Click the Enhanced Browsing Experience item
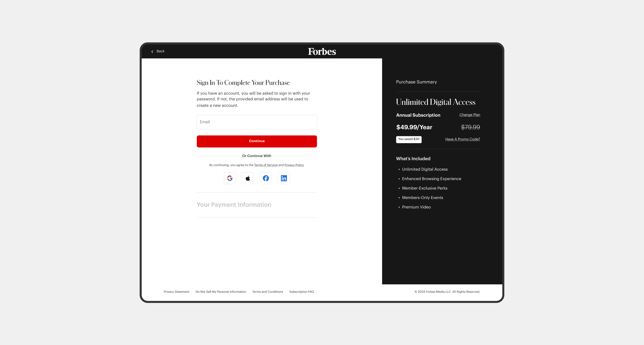Screen dimensions: 644x345 pos(431,179)
